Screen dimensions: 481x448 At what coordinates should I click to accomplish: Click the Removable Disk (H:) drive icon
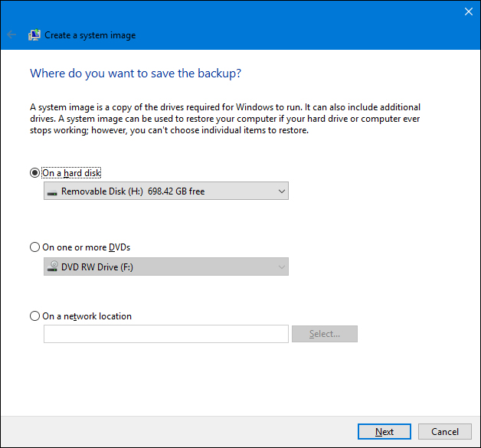point(52,191)
